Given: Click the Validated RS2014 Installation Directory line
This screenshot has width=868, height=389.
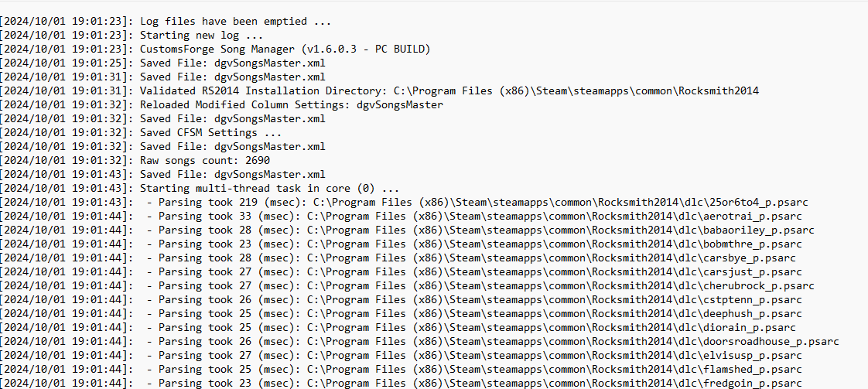Looking at the screenshot, I should (x=379, y=90).
